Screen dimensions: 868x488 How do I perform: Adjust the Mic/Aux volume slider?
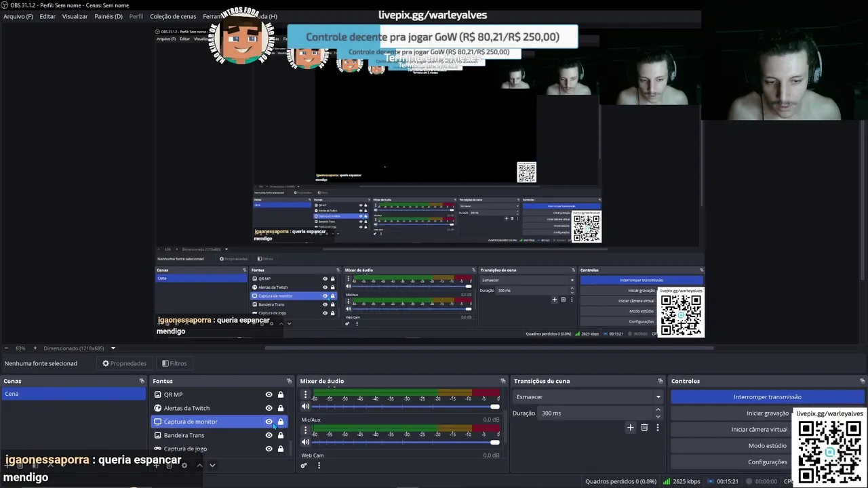(406, 442)
